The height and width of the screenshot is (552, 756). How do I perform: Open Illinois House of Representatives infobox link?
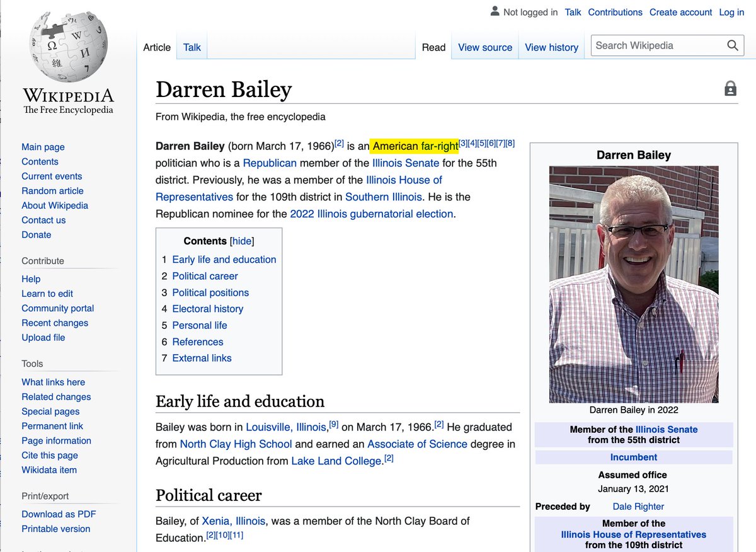(634, 534)
